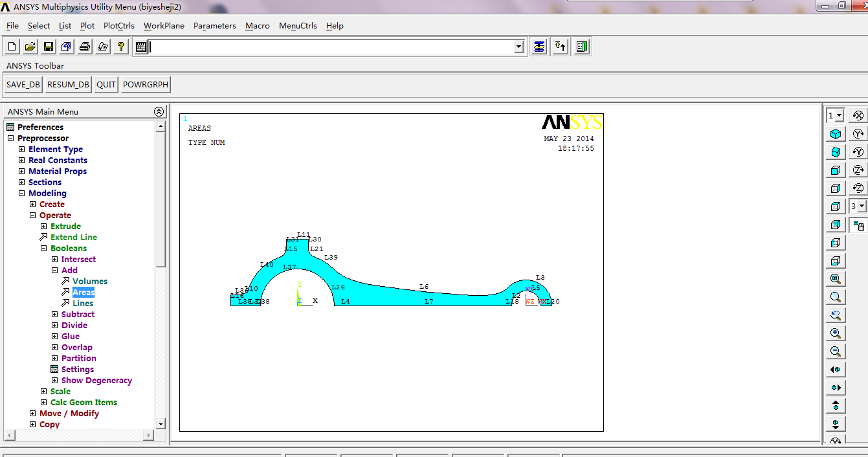Image resolution: width=868 pixels, height=457 pixels.
Task: Switch to Oblique view cube icon
Action: [836, 152]
